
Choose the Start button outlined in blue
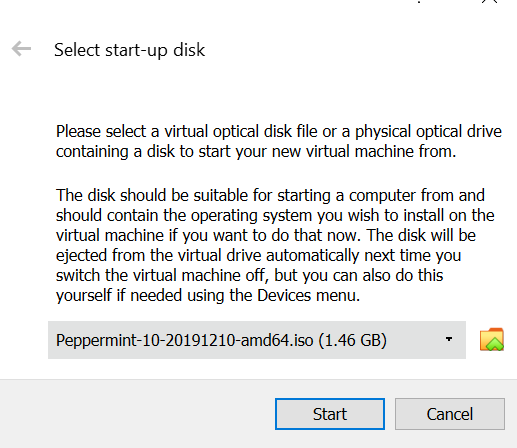pyautogui.click(x=330, y=414)
